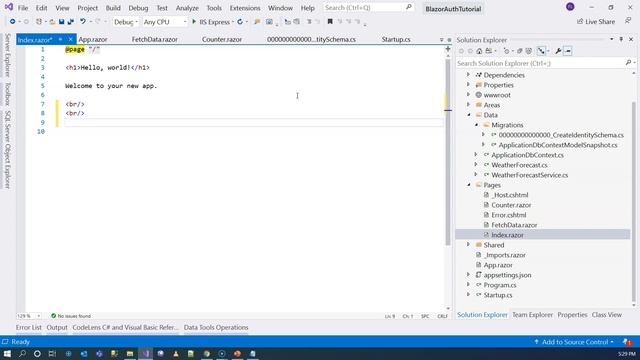Expand the wwwroot folder node

pos(468,95)
